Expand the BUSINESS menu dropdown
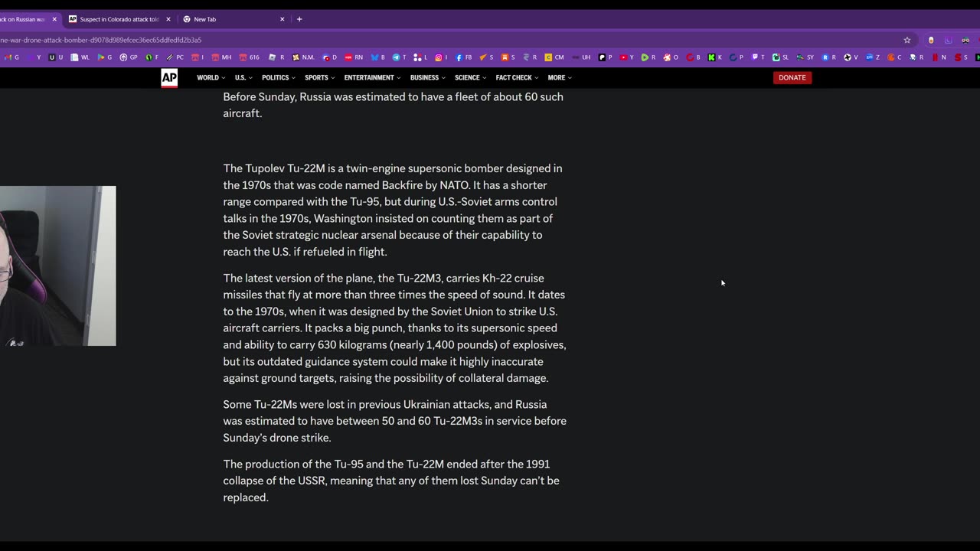This screenshot has height=551, width=980. point(427,77)
